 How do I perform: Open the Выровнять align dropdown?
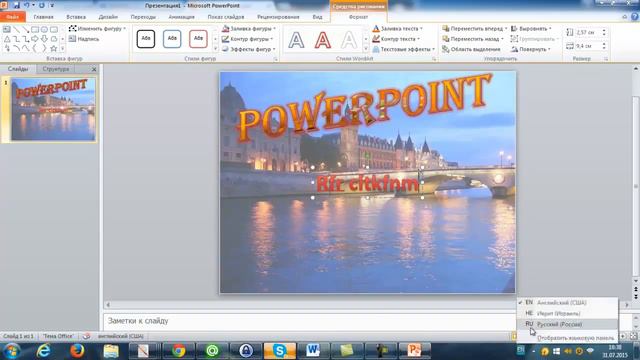[x=531, y=29]
